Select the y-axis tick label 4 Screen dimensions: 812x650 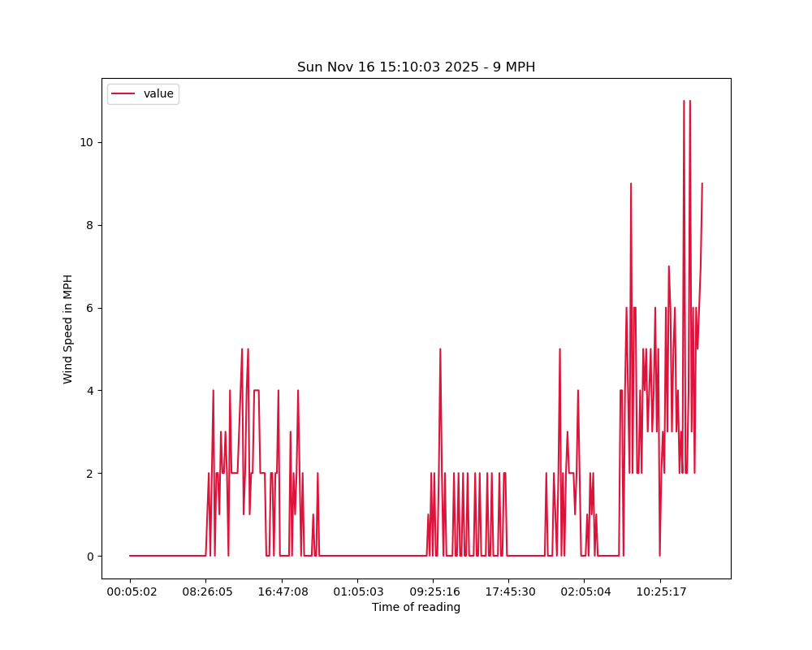point(89,391)
